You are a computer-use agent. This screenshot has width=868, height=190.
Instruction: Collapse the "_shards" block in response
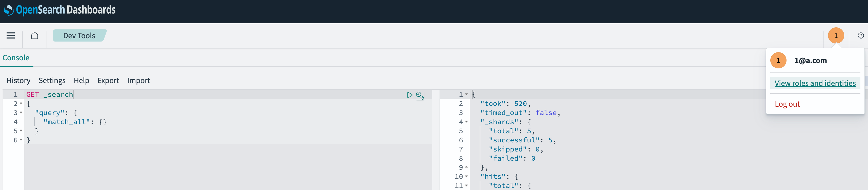tap(466, 122)
